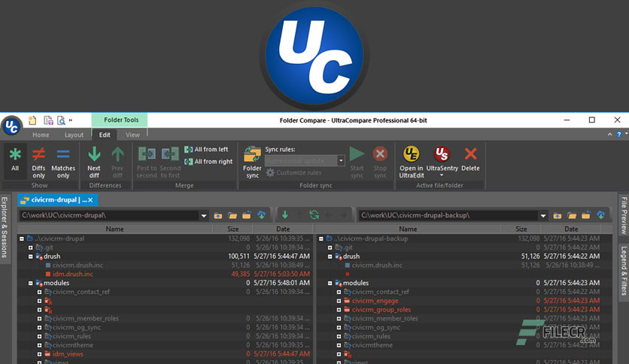Expand right civicrm_group_roles folder
The height and width of the screenshot is (364, 629).
[x=339, y=310]
